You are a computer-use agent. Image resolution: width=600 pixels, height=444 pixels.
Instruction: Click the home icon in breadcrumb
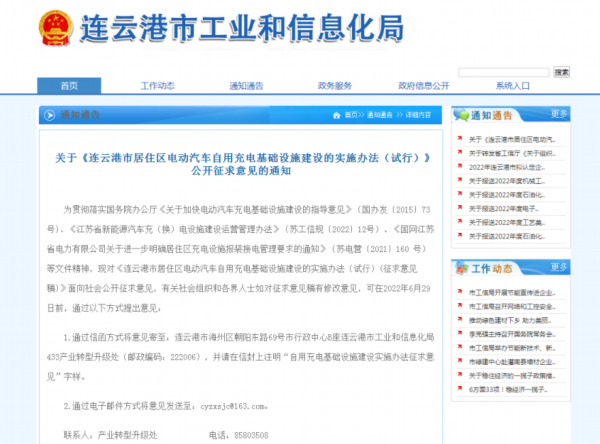coord(335,115)
